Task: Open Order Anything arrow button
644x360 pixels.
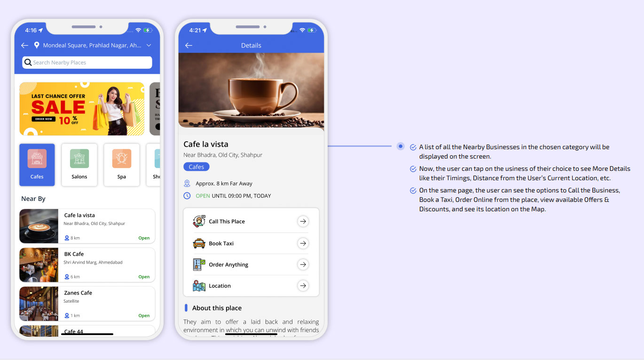Action: [303, 264]
